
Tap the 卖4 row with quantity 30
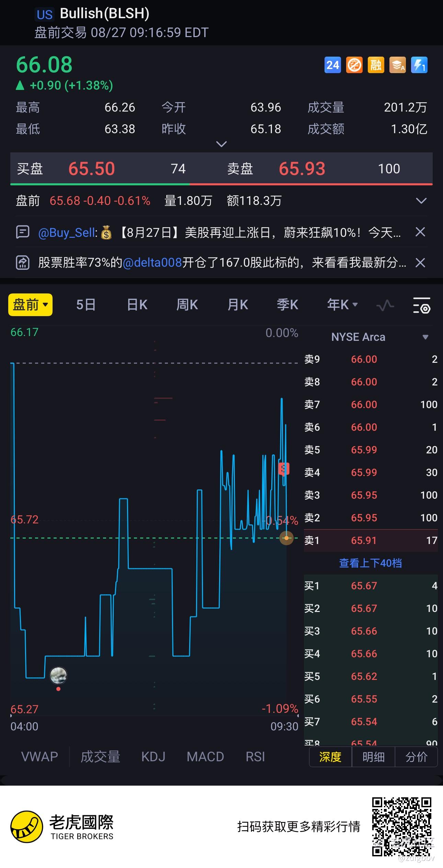point(371,472)
